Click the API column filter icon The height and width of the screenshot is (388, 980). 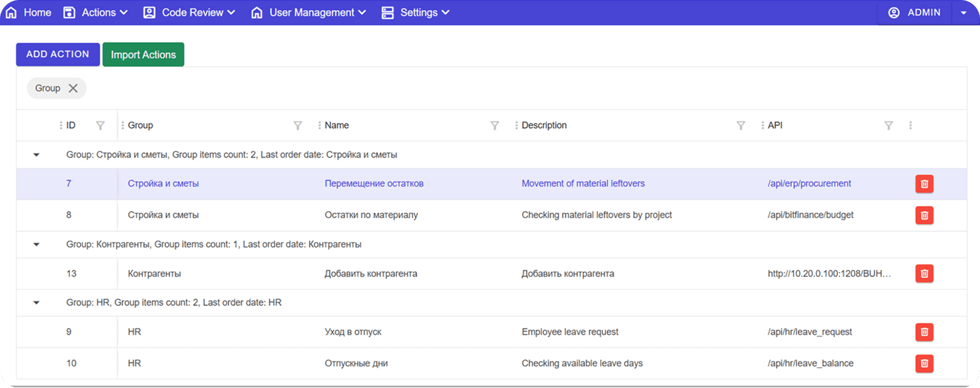click(888, 125)
